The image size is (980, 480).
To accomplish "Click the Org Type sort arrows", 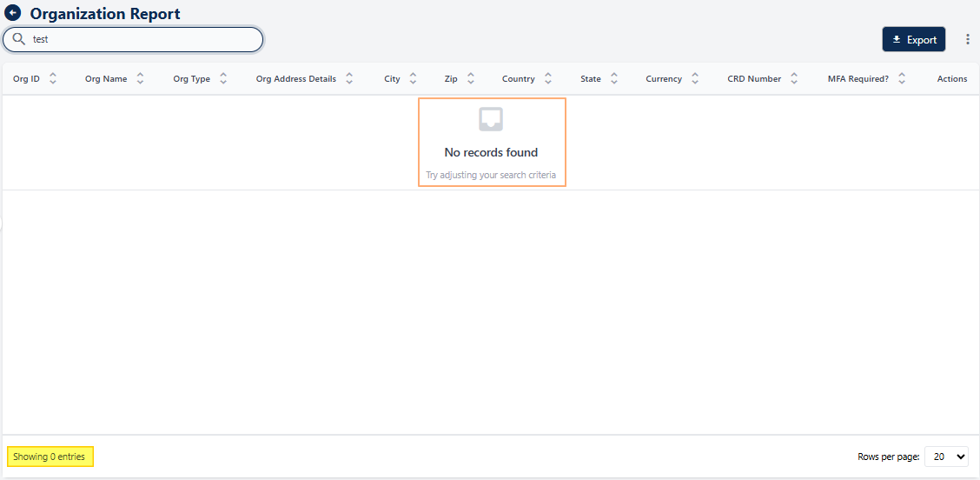I will click(x=223, y=78).
